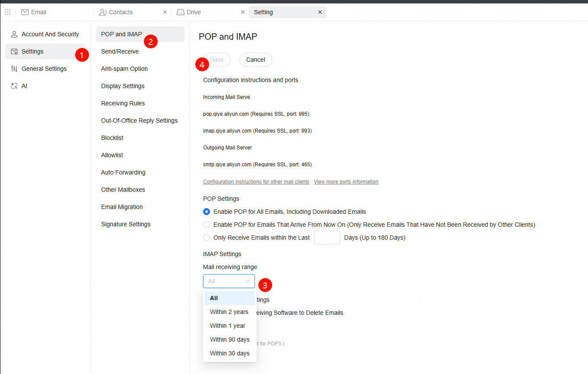Switch to the Contacts tab
Viewport: 588px width, 374px height.
coord(132,12)
